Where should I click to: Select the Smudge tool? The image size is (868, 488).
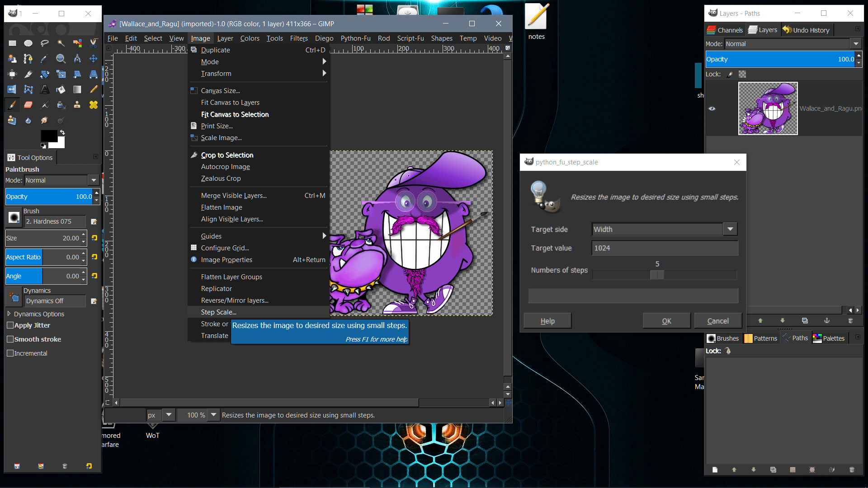click(44, 120)
